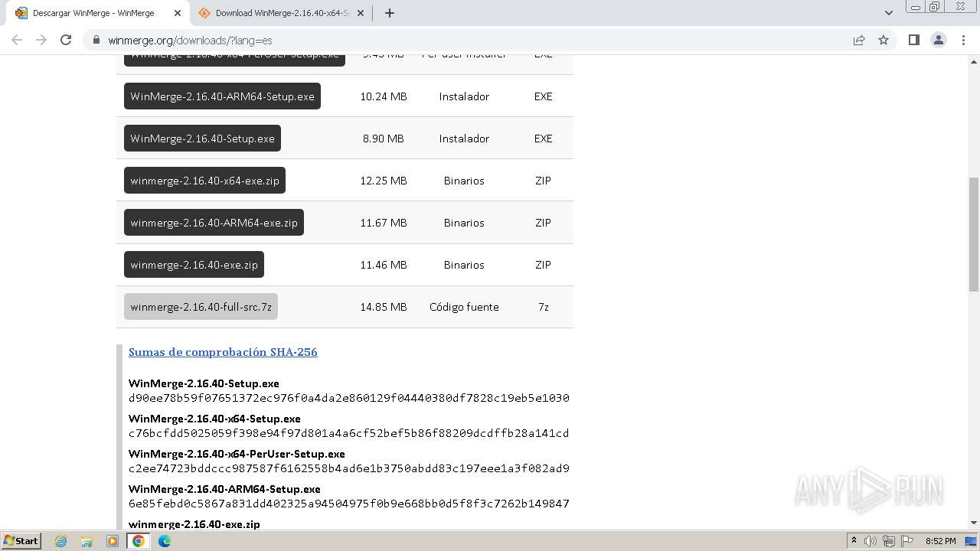Open the Chrome profile avatar menu
The image size is (980, 551).
click(939, 40)
